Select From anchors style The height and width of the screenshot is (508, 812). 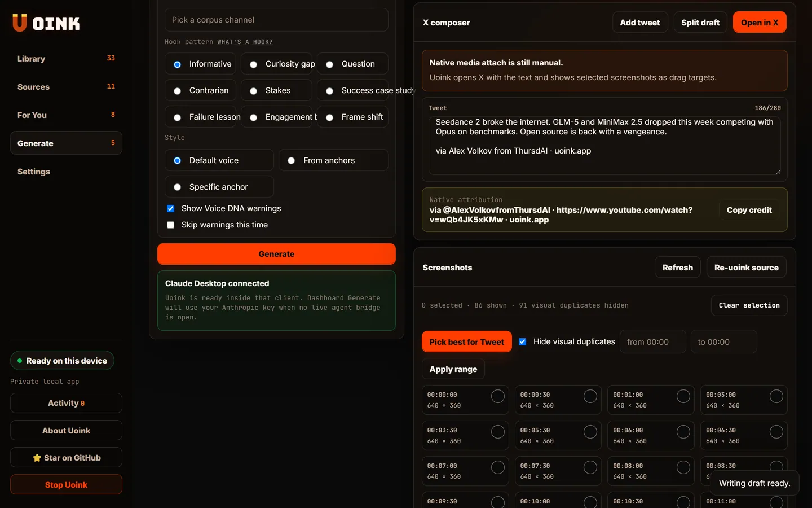coord(333,160)
